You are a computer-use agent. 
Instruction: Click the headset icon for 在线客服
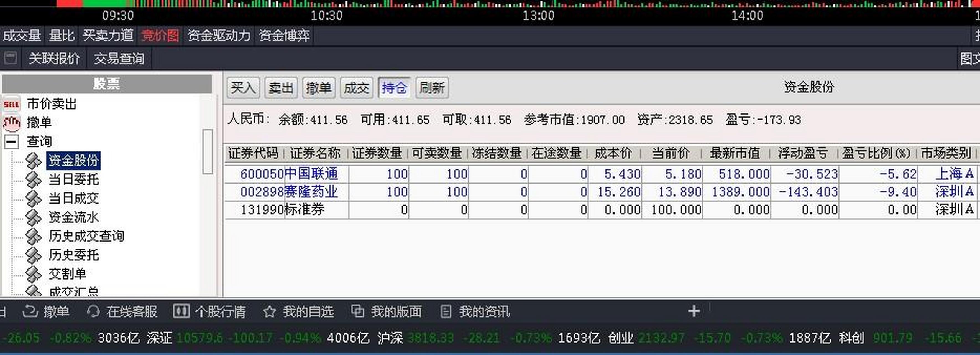click(x=93, y=311)
